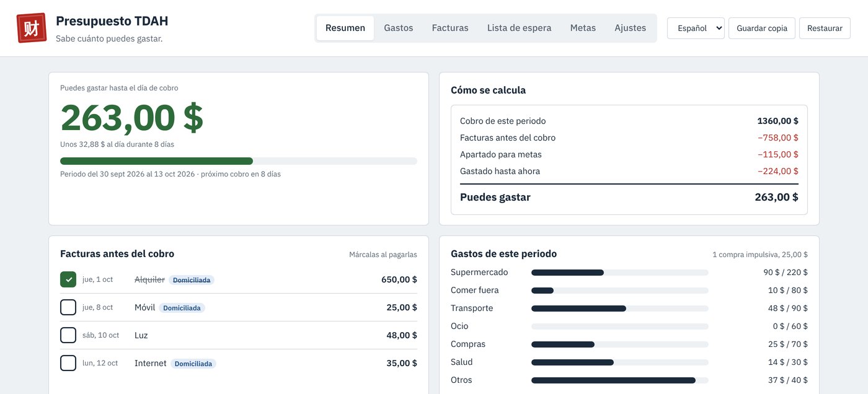The width and height of the screenshot is (868, 394).
Task: Click 'Gastado hasta ahora' row label
Action: (x=500, y=171)
